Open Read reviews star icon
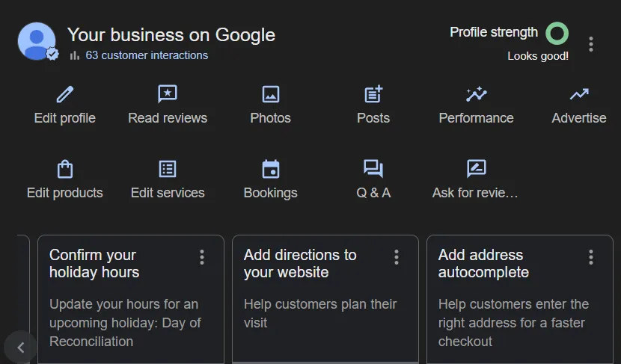 [168, 94]
